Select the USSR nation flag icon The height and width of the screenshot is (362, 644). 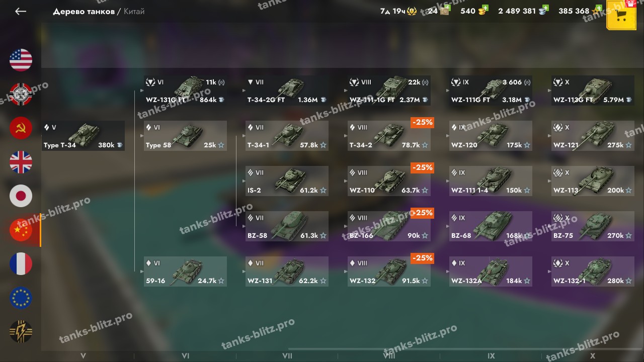[x=21, y=128]
